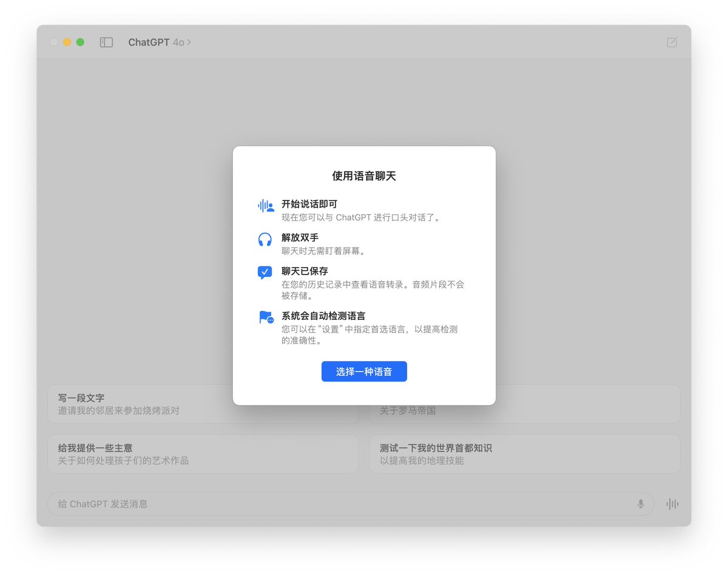Open the ChatGPT 4o model selector
Viewport: 728px width, 575px height.
coord(160,43)
